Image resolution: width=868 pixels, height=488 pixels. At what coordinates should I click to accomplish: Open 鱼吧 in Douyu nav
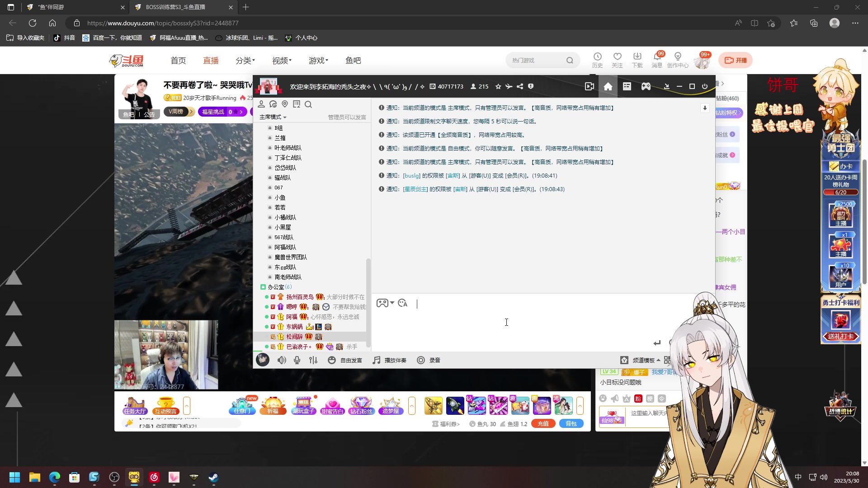[353, 60]
